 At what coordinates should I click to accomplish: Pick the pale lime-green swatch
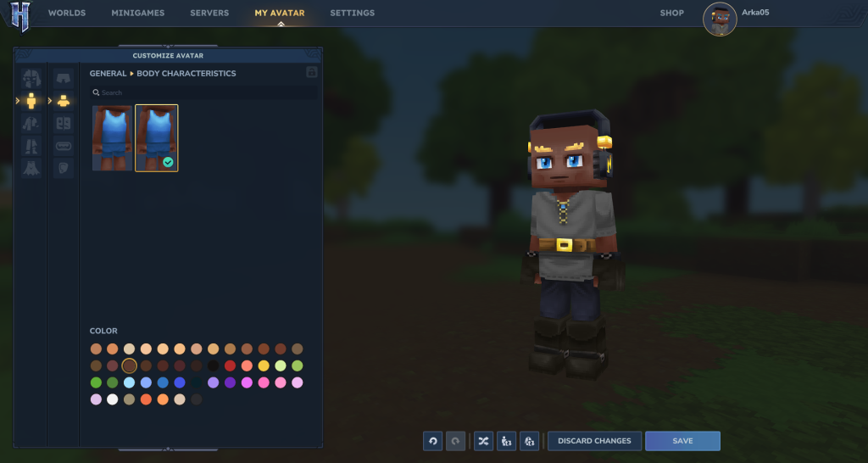pyautogui.click(x=281, y=365)
